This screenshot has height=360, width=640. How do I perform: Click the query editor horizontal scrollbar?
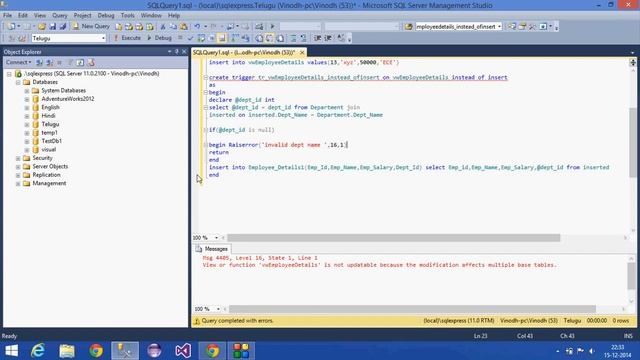(393, 238)
